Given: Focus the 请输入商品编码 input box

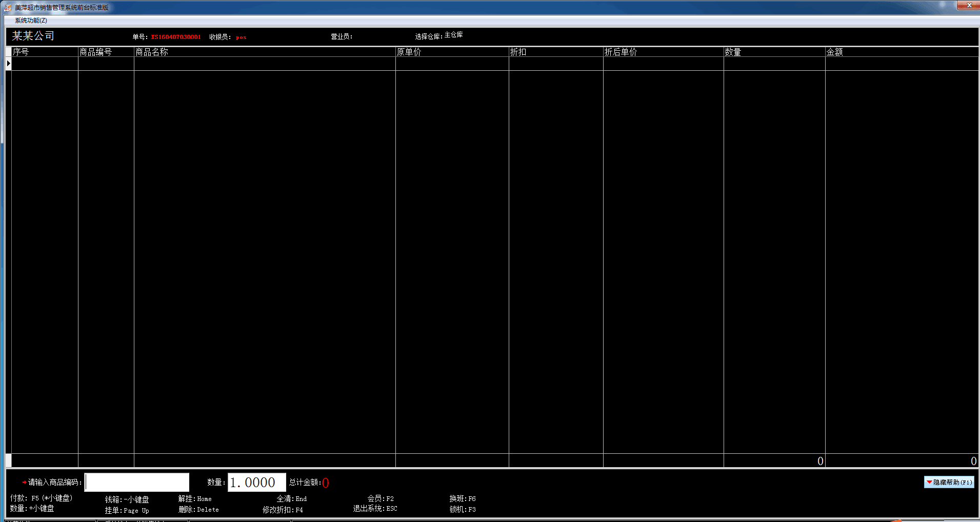Looking at the screenshot, I should coord(137,483).
